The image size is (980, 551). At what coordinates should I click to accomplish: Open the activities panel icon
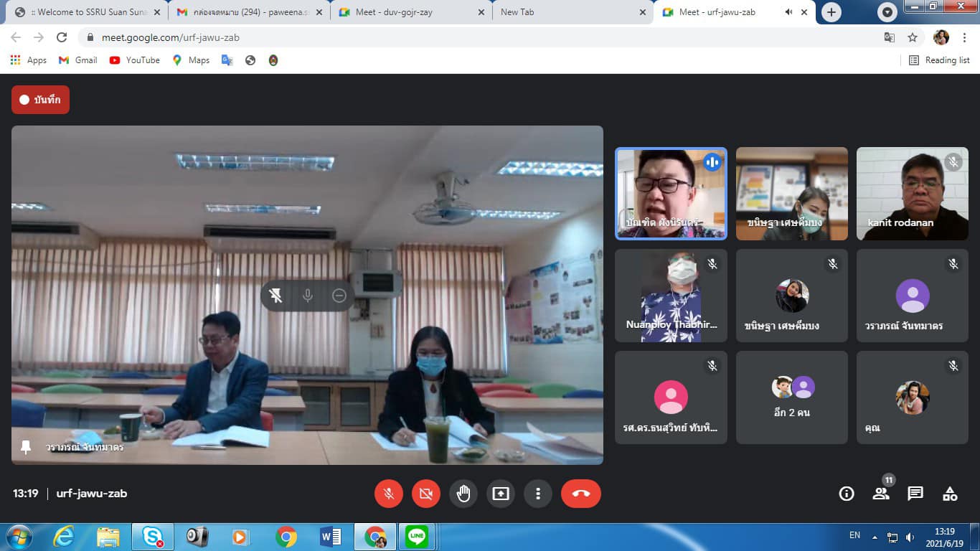click(950, 494)
